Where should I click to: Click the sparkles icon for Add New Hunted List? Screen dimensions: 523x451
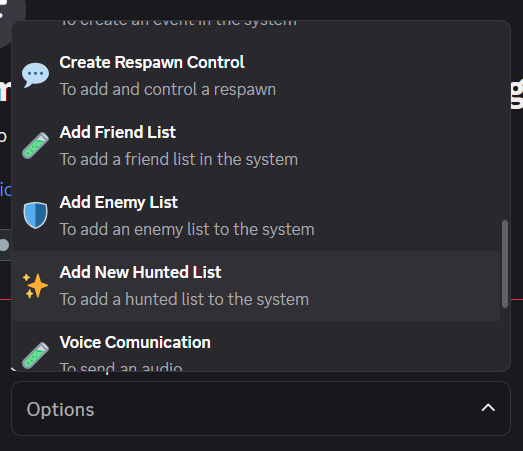click(x=35, y=286)
